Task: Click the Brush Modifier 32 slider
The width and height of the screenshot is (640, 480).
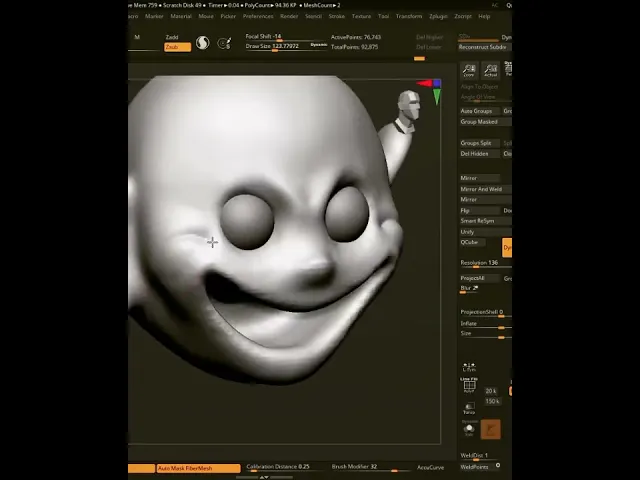Action: (x=370, y=467)
